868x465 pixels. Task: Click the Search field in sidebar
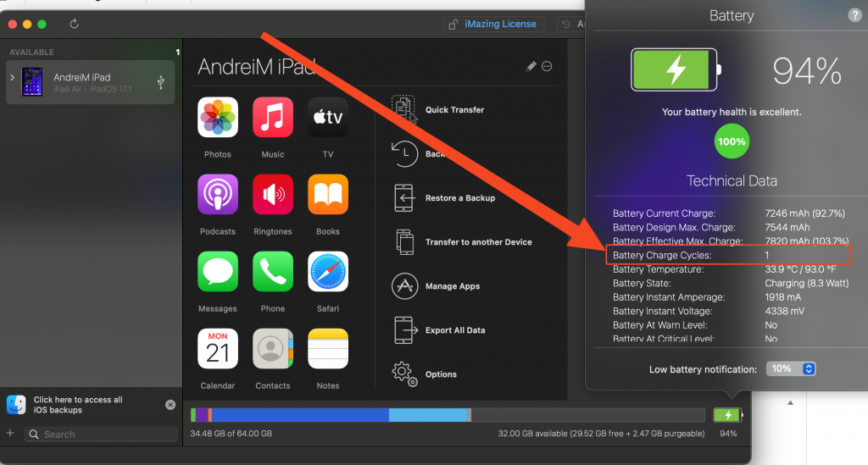(x=102, y=434)
